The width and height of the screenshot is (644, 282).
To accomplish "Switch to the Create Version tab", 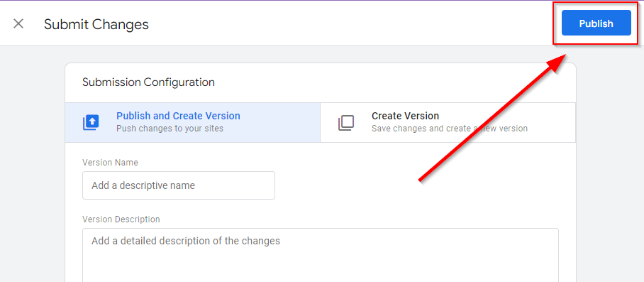I will [448, 122].
